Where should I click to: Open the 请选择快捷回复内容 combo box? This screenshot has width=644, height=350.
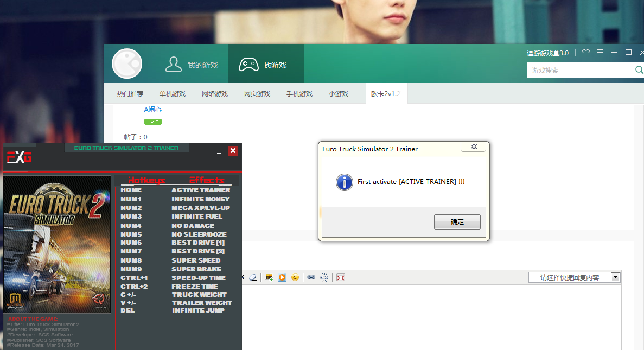[x=574, y=278]
